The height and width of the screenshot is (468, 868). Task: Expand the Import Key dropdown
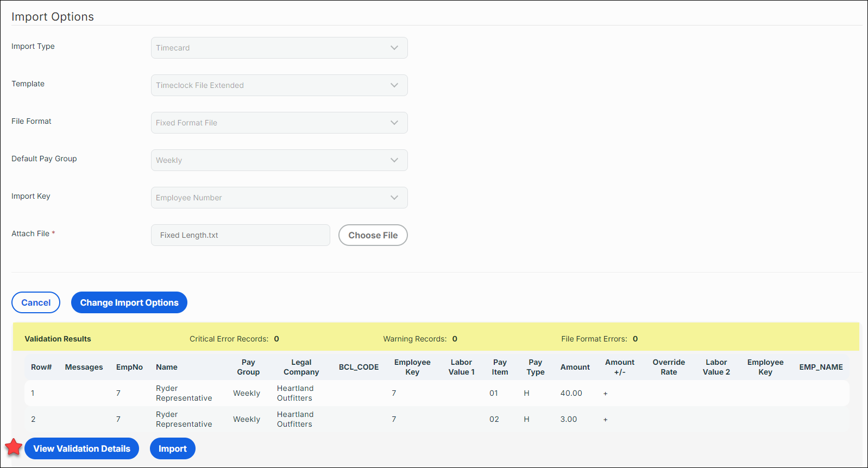(279, 198)
